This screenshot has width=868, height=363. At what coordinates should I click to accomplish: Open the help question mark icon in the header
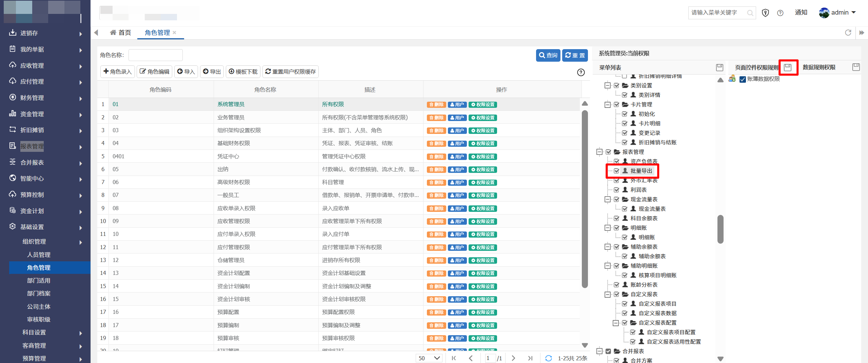780,13
